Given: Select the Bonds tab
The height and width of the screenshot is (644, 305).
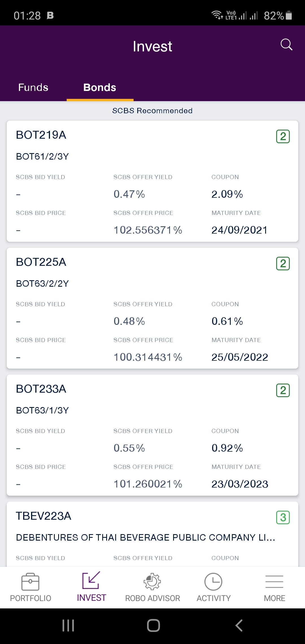Looking at the screenshot, I should (100, 88).
